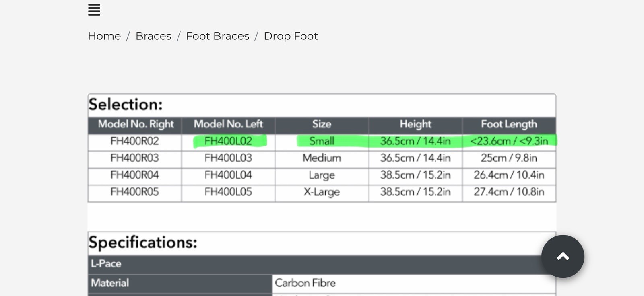Navigate to Foot Braces breadcrumb
The width and height of the screenshot is (644, 296).
[x=217, y=36]
